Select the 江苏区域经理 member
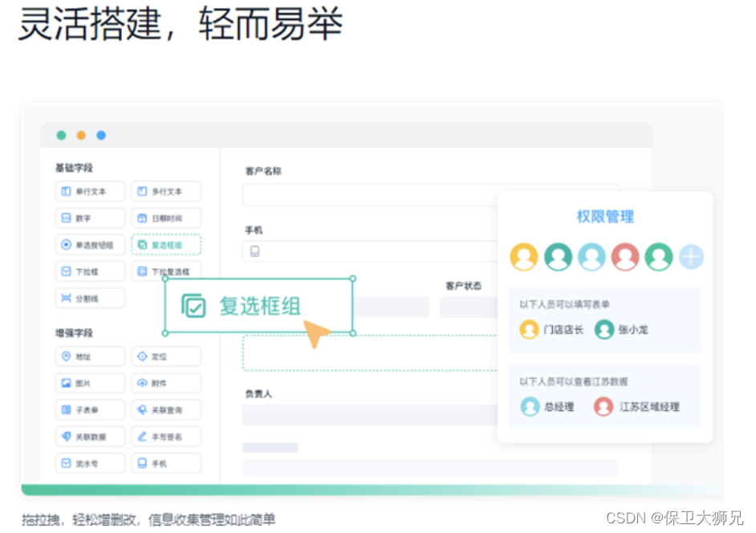The width and height of the screenshot is (756, 533). 636,407
